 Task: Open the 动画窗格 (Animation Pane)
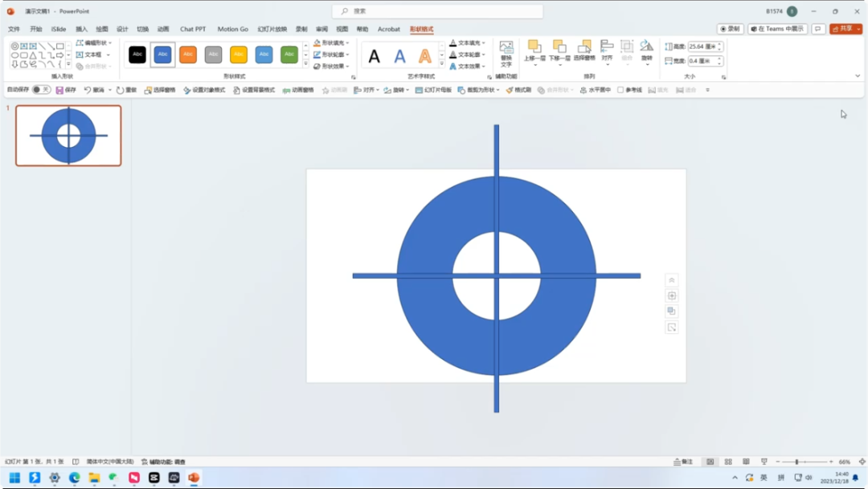298,90
